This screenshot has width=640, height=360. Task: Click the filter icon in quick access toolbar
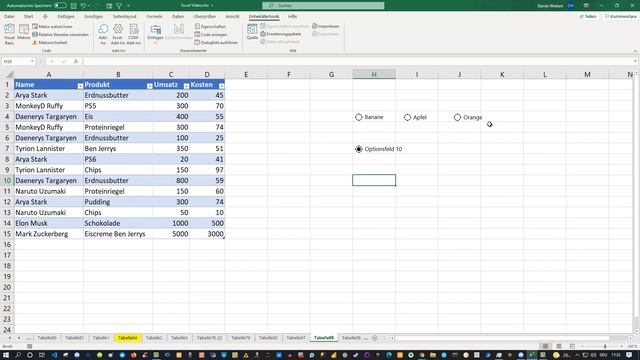coord(119,6)
